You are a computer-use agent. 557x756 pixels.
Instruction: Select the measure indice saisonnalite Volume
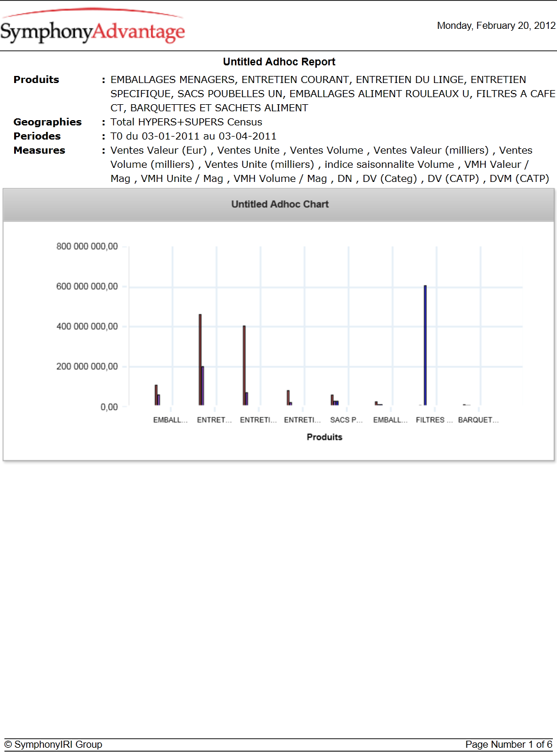click(x=389, y=164)
